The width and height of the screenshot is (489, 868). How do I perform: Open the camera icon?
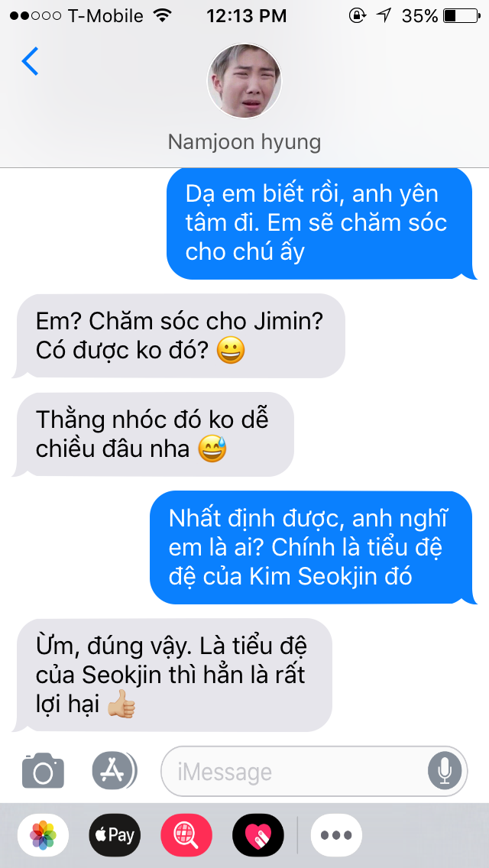43,770
